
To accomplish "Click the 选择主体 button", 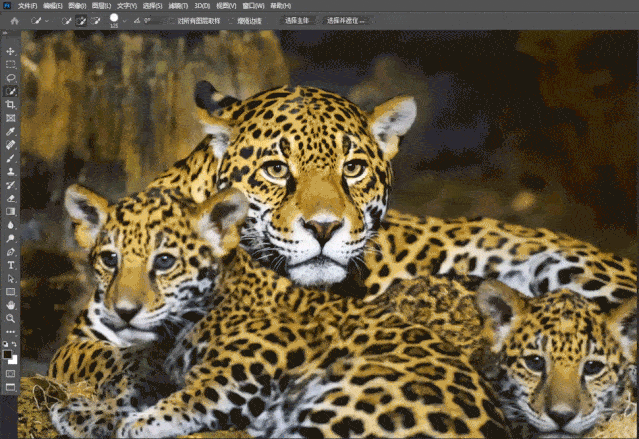I will pos(297,20).
